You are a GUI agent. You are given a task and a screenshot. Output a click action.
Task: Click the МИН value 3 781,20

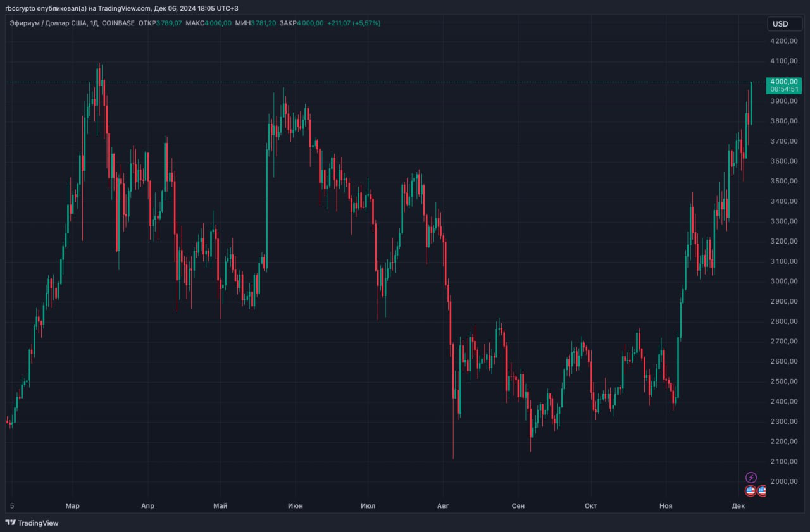[263, 23]
